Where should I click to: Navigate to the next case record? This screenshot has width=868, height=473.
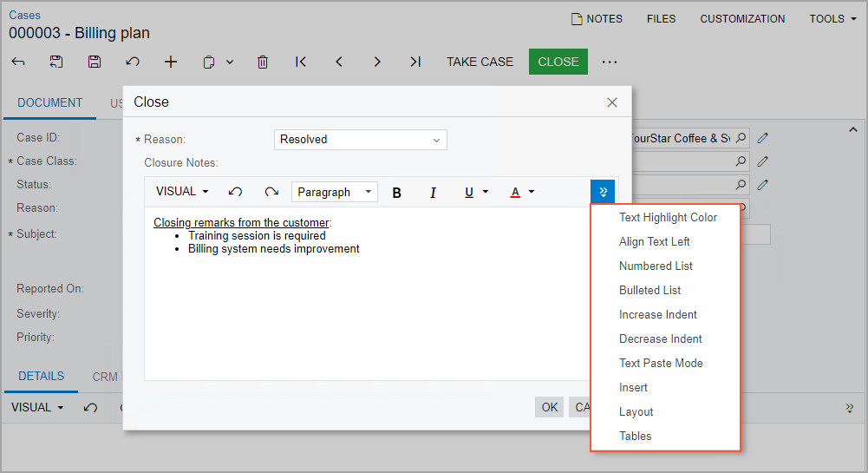pos(377,62)
